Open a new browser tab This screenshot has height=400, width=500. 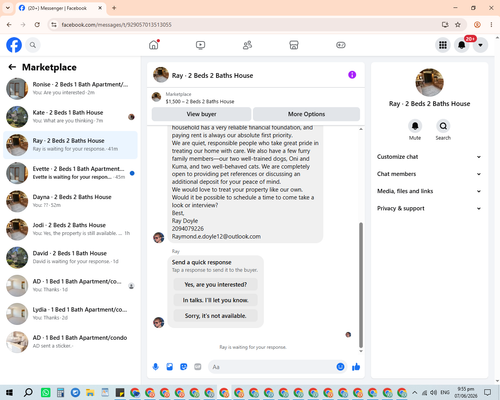click(x=114, y=8)
